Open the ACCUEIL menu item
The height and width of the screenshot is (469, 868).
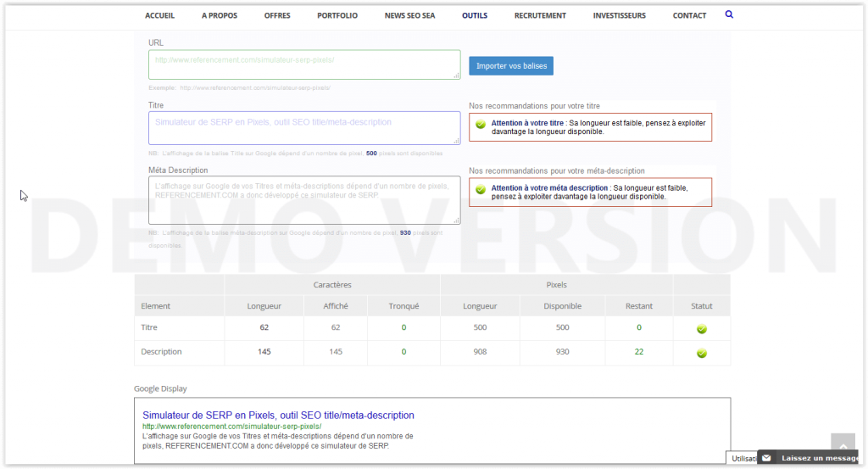click(x=159, y=15)
